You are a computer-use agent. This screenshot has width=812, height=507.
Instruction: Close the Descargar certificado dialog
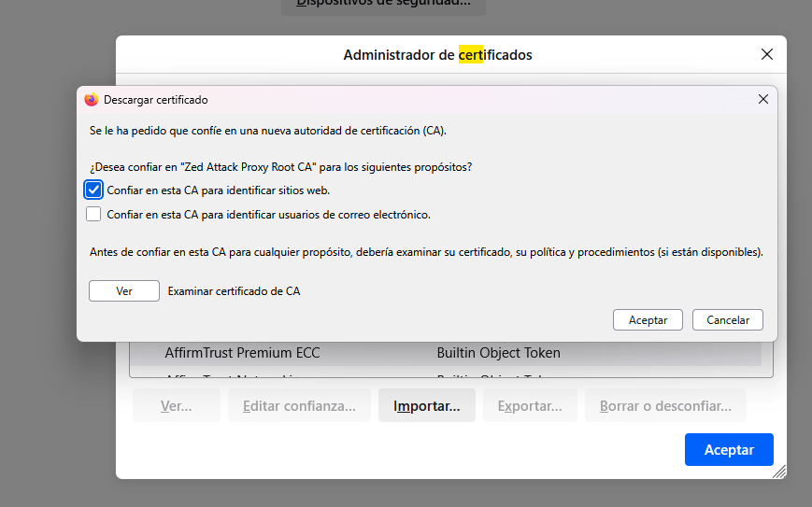click(x=762, y=99)
